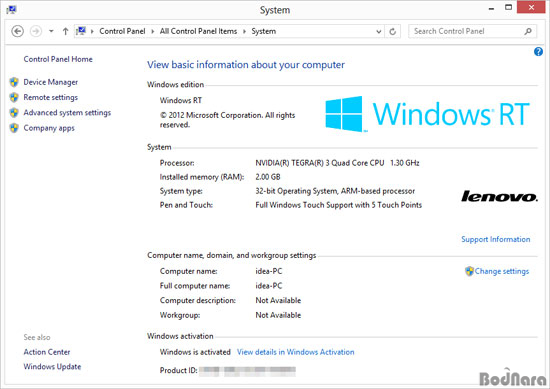Click View basic information about your computer heading

point(246,65)
